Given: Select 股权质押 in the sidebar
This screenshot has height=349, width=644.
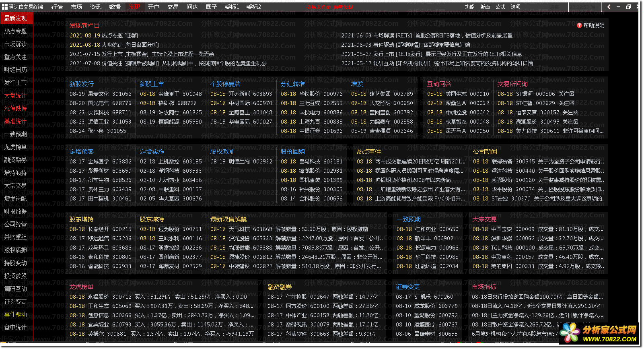Looking at the screenshot, I should coord(16,250).
